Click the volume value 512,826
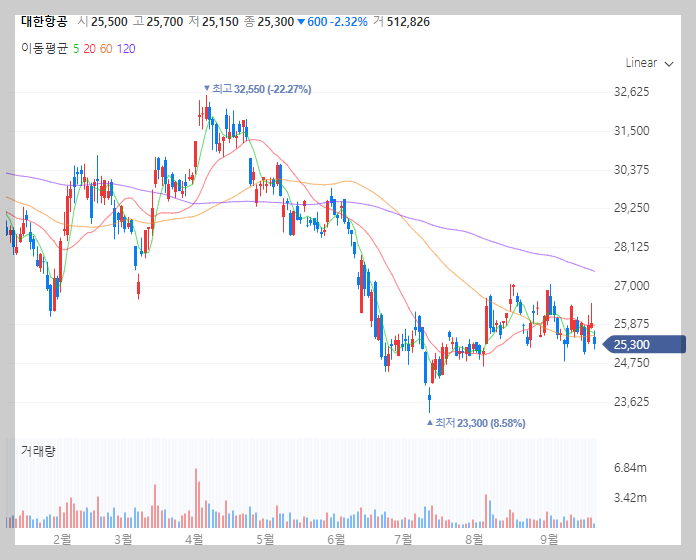 (408, 22)
